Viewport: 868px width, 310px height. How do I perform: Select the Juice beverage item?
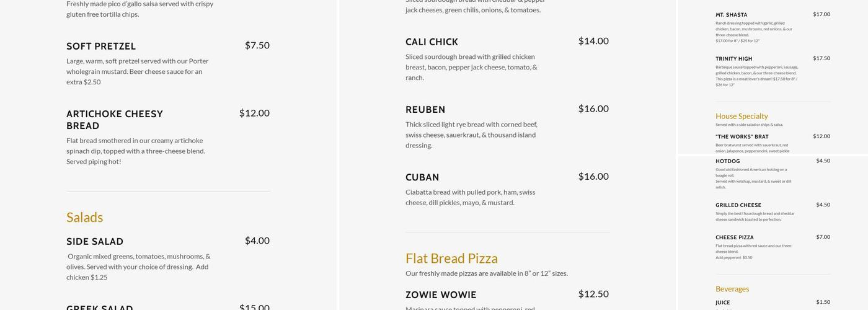[x=722, y=303]
